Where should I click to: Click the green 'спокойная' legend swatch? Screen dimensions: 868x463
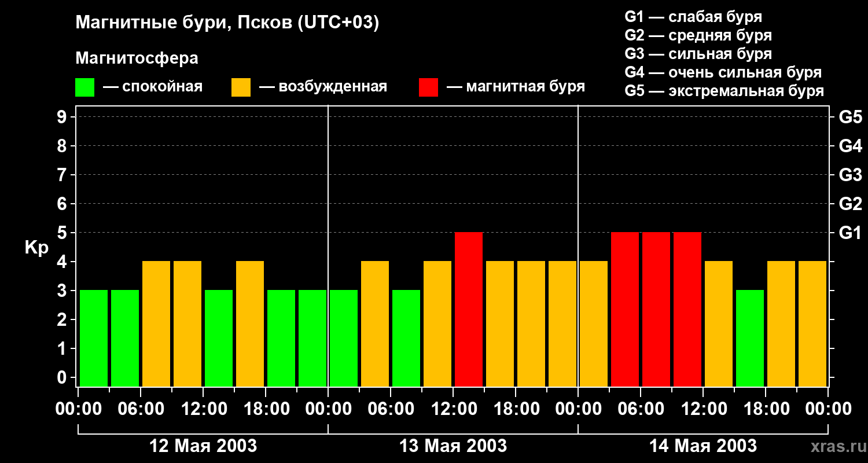point(84,87)
